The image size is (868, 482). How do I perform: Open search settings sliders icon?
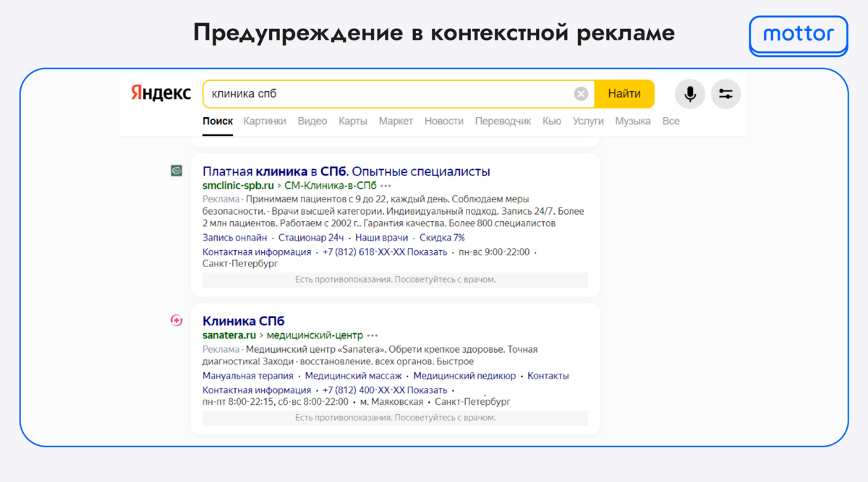[x=726, y=94]
